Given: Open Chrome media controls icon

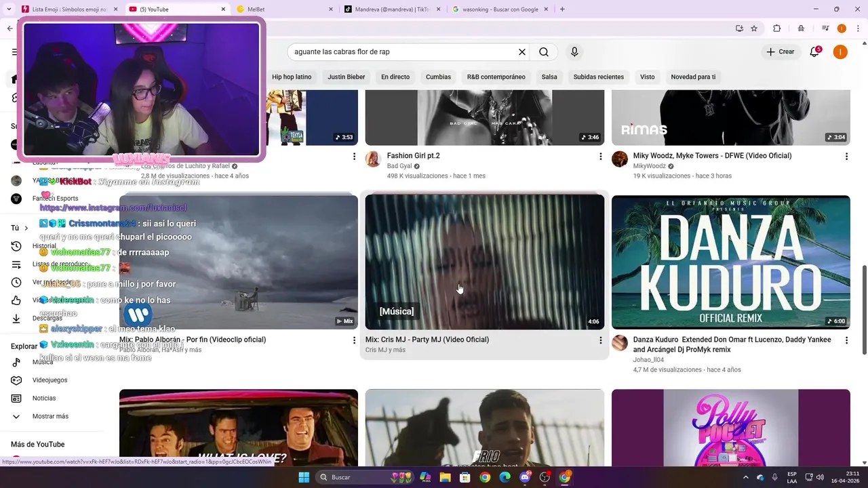Looking at the screenshot, I should click(825, 28).
